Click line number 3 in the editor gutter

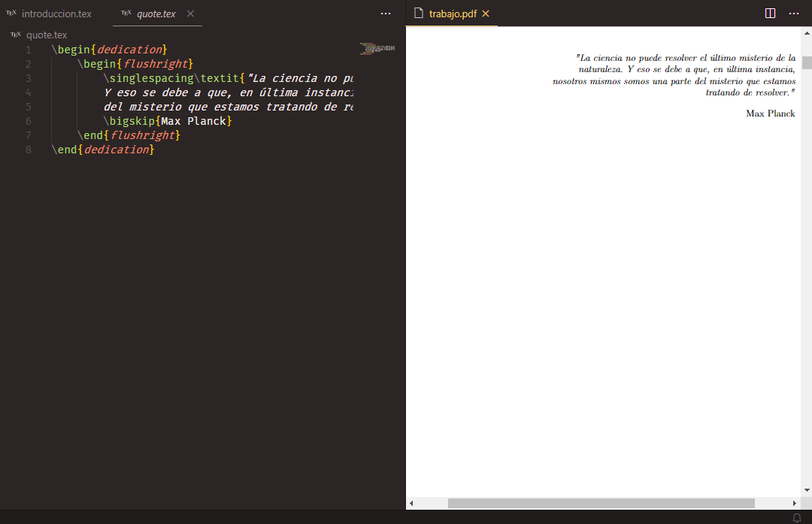coord(28,78)
